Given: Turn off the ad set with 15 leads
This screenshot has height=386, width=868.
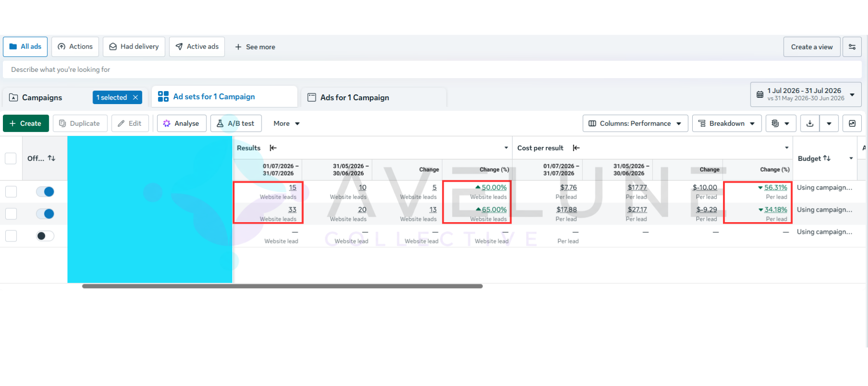Looking at the screenshot, I should coord(45,192).
